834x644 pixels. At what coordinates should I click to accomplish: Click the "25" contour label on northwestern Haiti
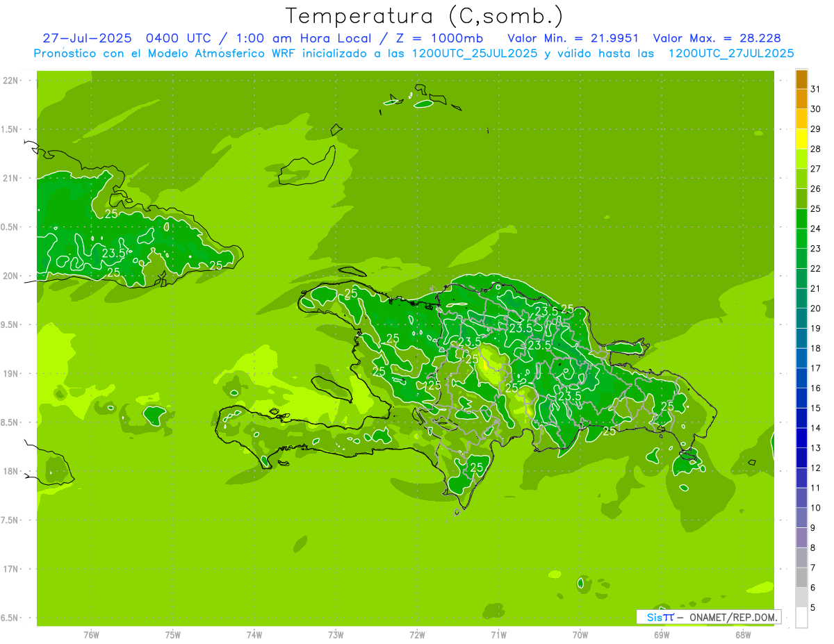[351, 293]
